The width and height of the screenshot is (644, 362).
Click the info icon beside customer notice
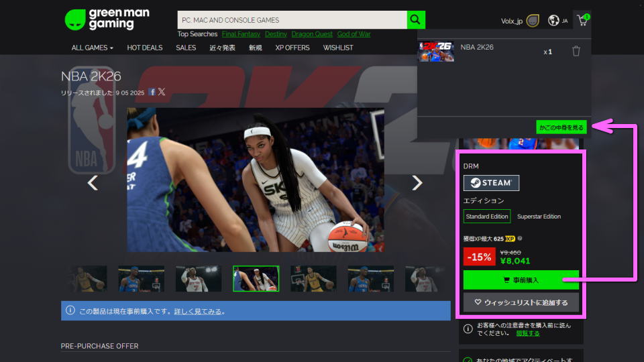pyautogui.click(x=468, y=328)
